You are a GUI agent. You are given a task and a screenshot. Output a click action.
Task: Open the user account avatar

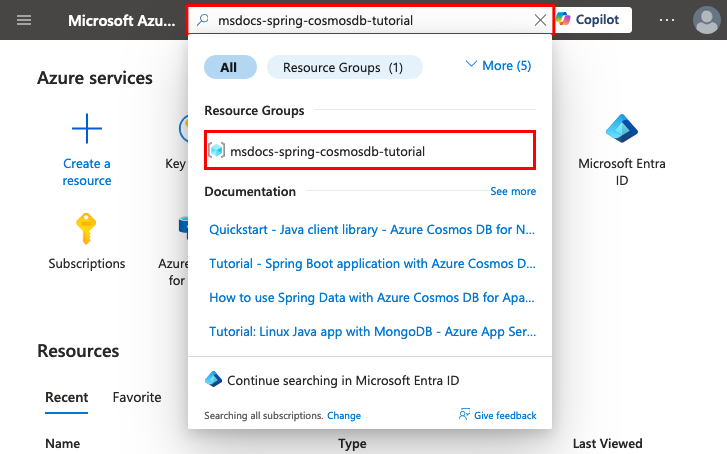(709, 20)
